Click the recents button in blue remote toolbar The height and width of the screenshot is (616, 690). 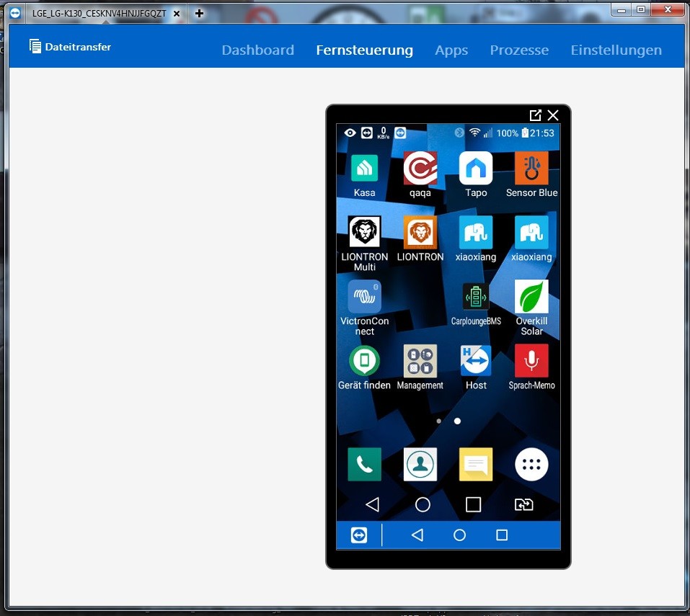tap(502, 535)
